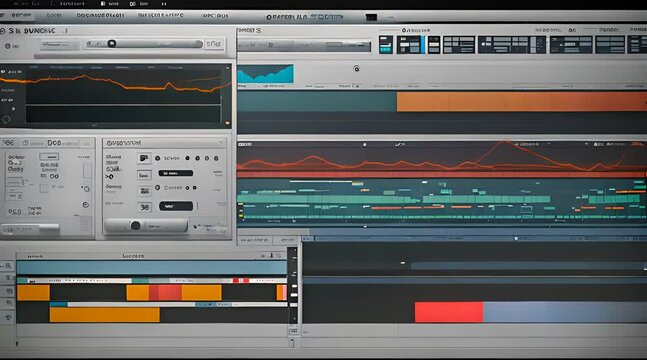Image resolution: width=647 pixels, height=360 pixels.
Task: Click the highest peak of the red automation curve
Action: tap(504, 142)
